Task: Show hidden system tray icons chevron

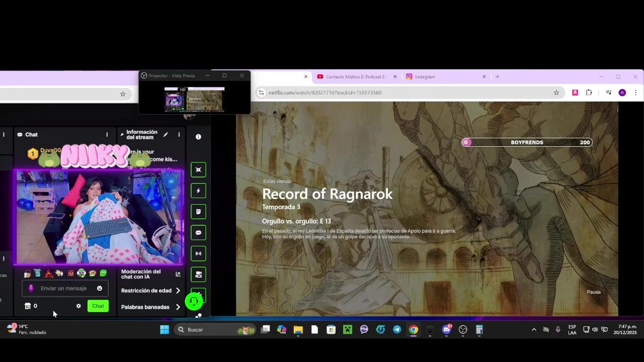Action: click(534, 330)
